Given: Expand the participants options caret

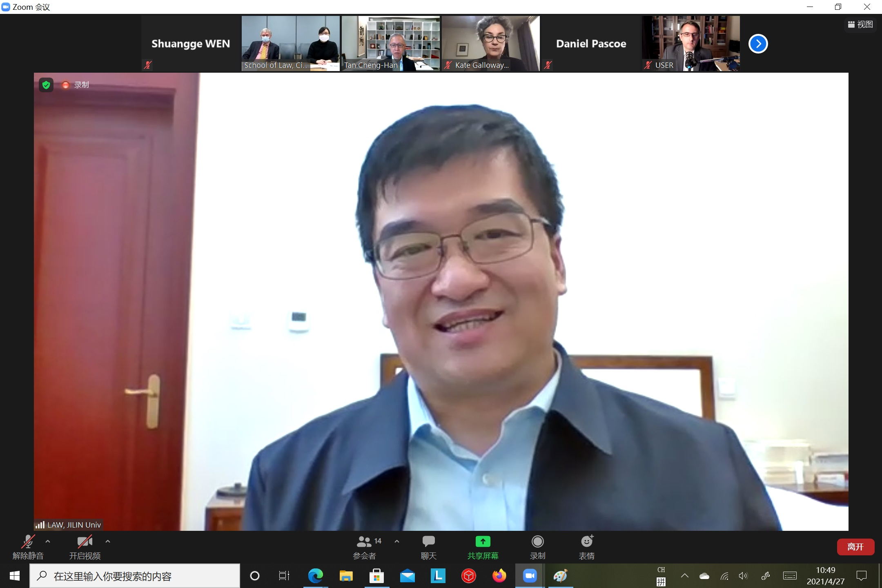Looking at the screenshot, I should 397,541.
